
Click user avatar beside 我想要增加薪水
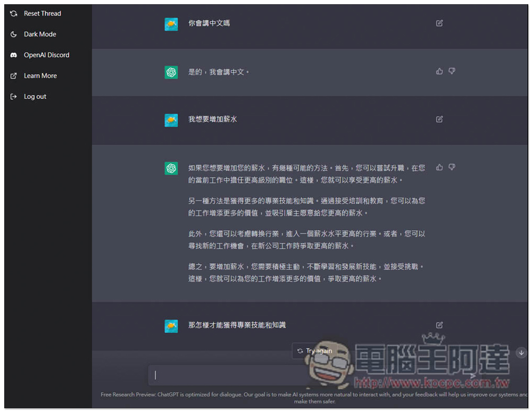[x=171, y=120]
